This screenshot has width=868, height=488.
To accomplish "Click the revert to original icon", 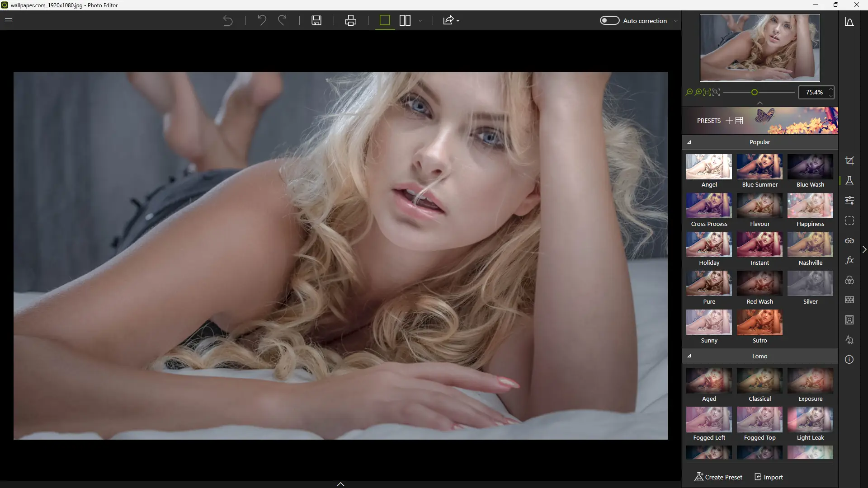I will click(x=228, y=20).
